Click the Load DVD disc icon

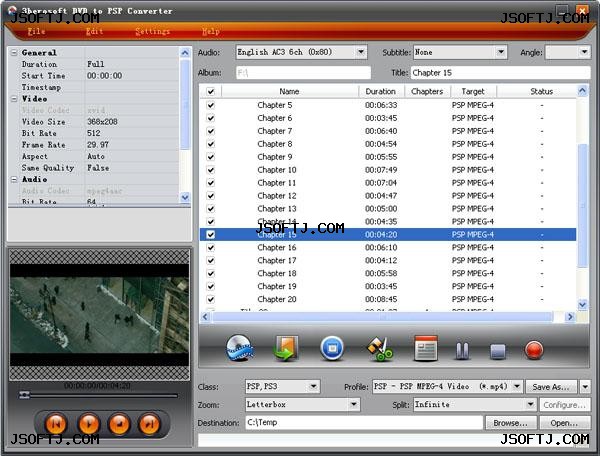tap(240, 348)
